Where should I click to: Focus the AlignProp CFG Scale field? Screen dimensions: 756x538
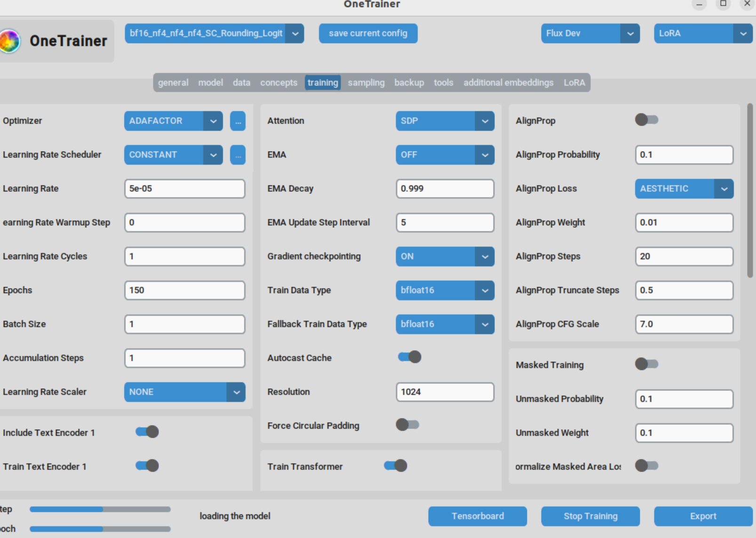tap(684, 324)
